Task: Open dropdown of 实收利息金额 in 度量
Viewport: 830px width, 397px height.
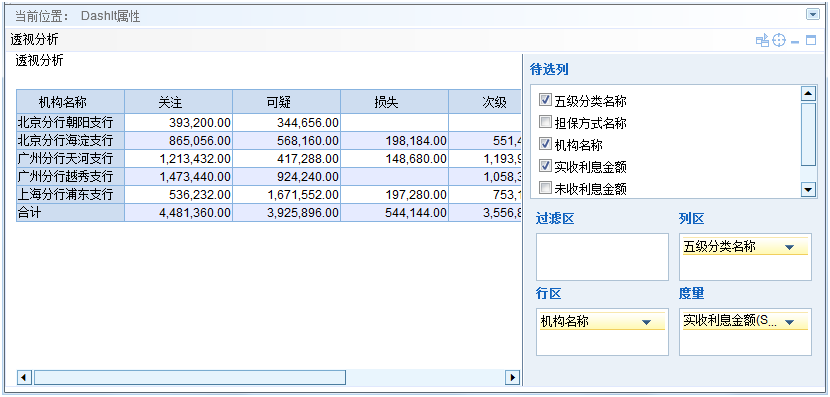Action: (790, 322)
